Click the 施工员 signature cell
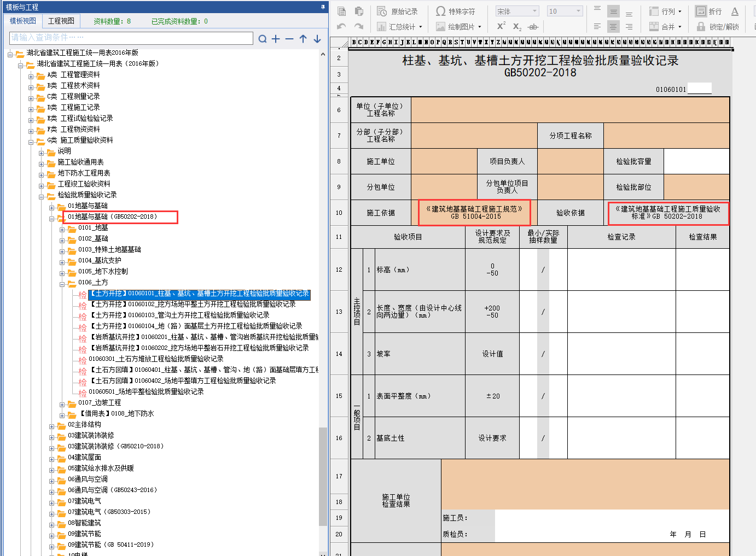Screen dimensions: 756x556 612,518
